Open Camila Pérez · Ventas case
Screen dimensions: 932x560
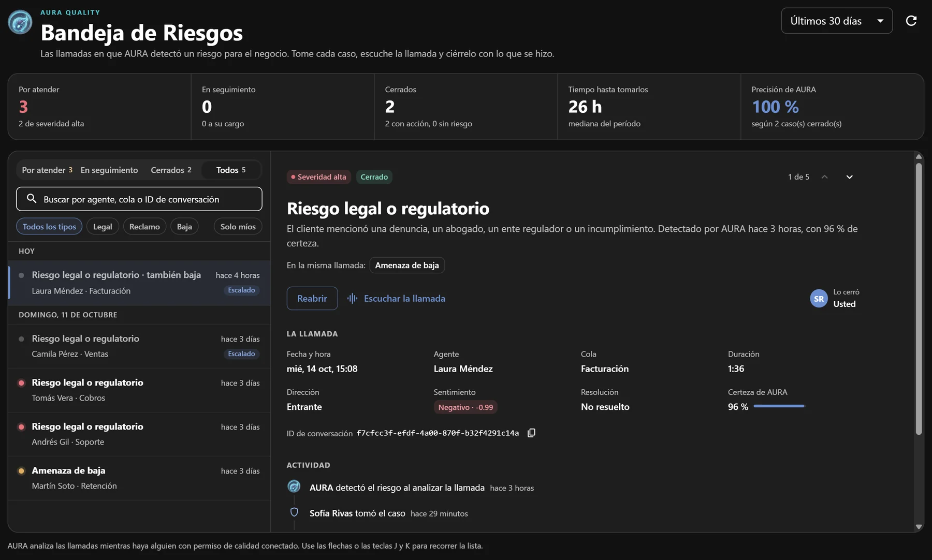pos(139,346)
